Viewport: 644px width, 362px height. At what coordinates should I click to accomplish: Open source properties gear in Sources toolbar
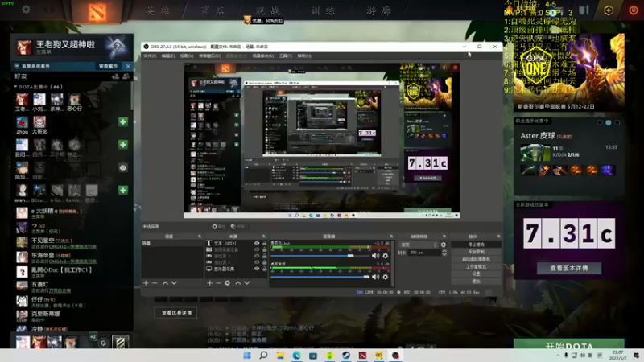(228, 283)
